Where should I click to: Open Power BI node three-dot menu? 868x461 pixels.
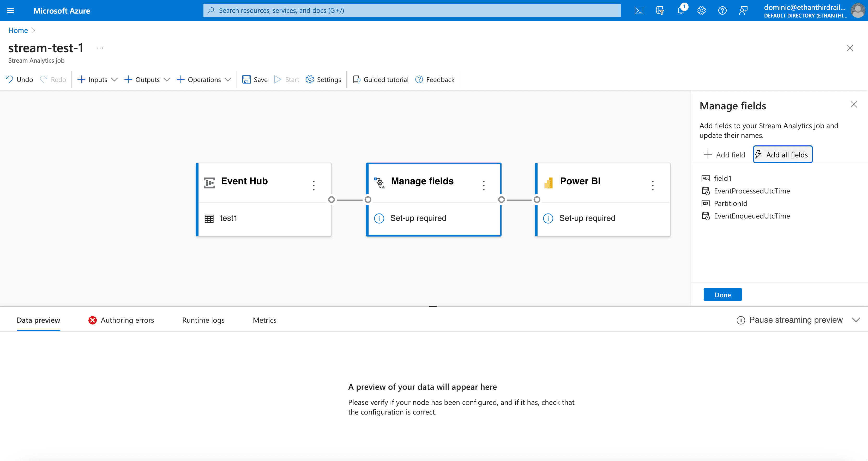pyautogui.click(x=653, y=186)
